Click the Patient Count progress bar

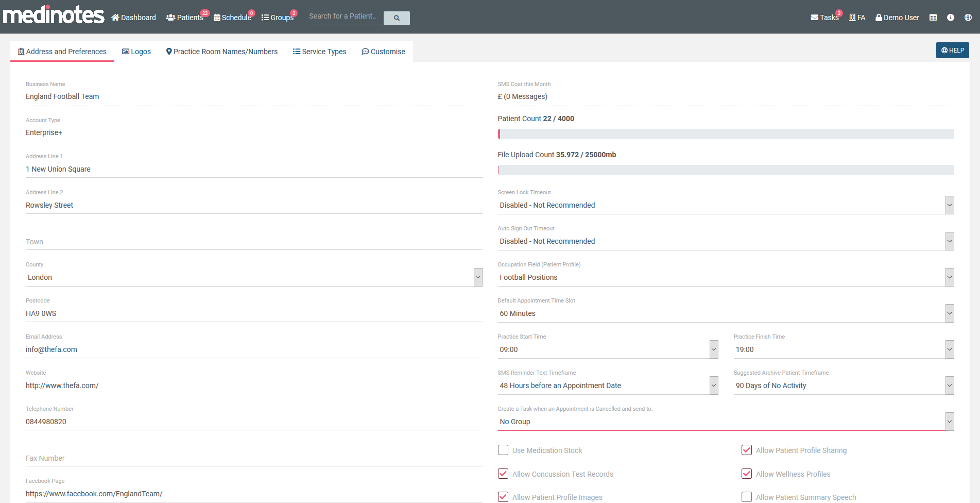coord(726,134)
